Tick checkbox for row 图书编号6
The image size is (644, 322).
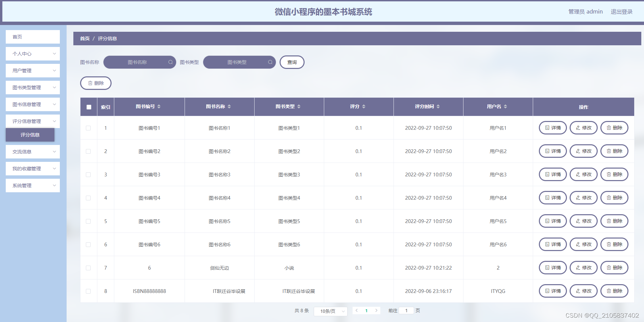(x=88, y=245)
